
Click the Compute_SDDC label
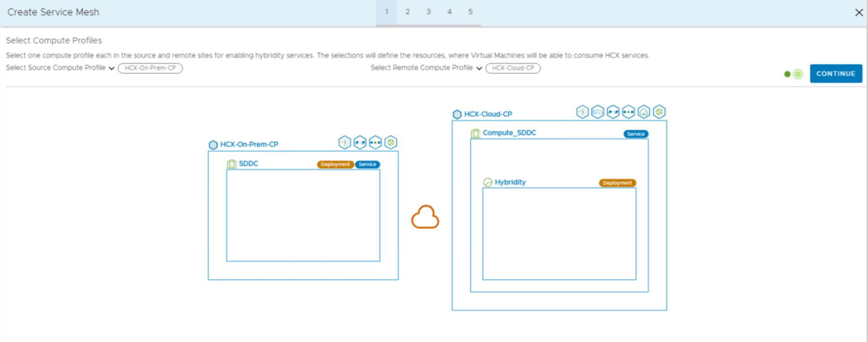509,133
